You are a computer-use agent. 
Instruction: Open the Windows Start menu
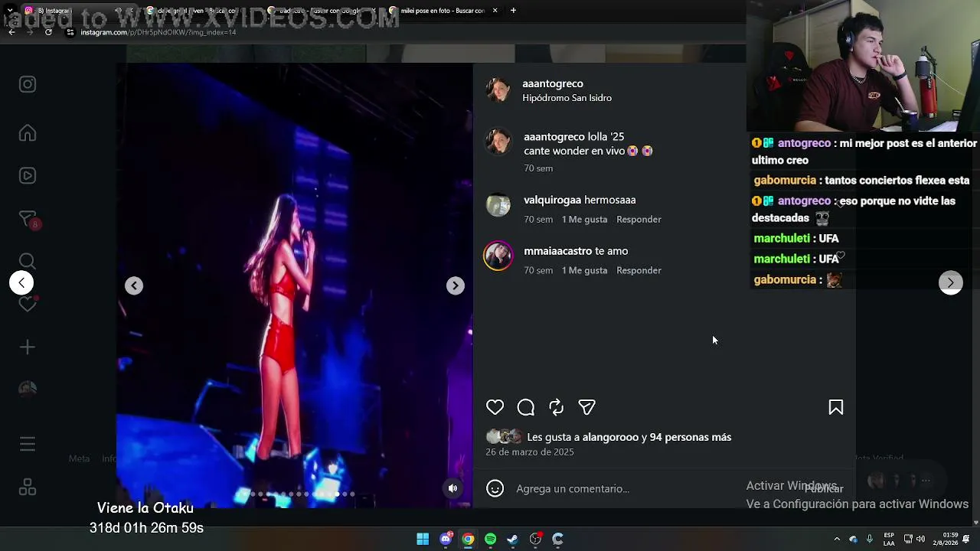423,540
